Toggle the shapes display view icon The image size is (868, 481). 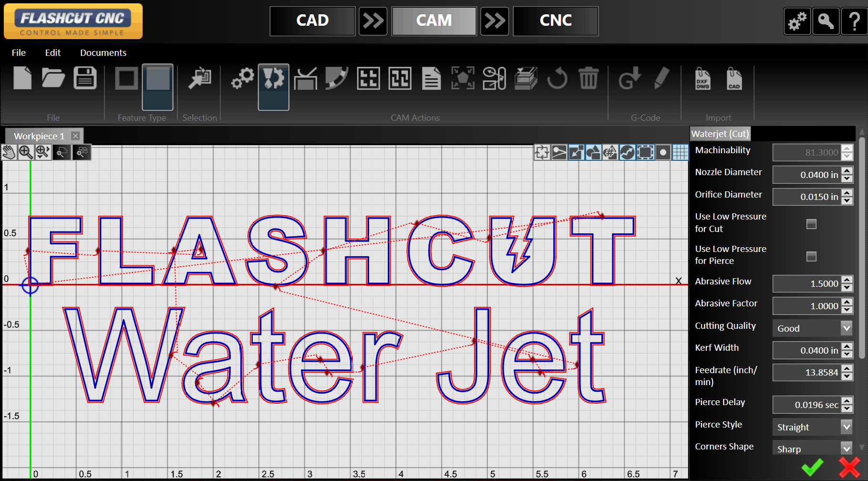[x=593, y=153]
